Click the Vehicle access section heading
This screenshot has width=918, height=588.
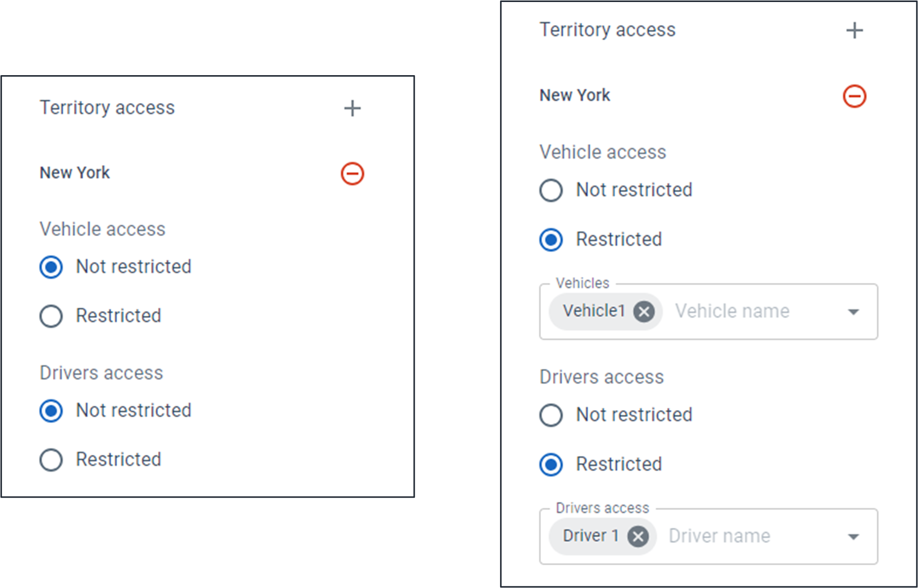coord(102,229)
